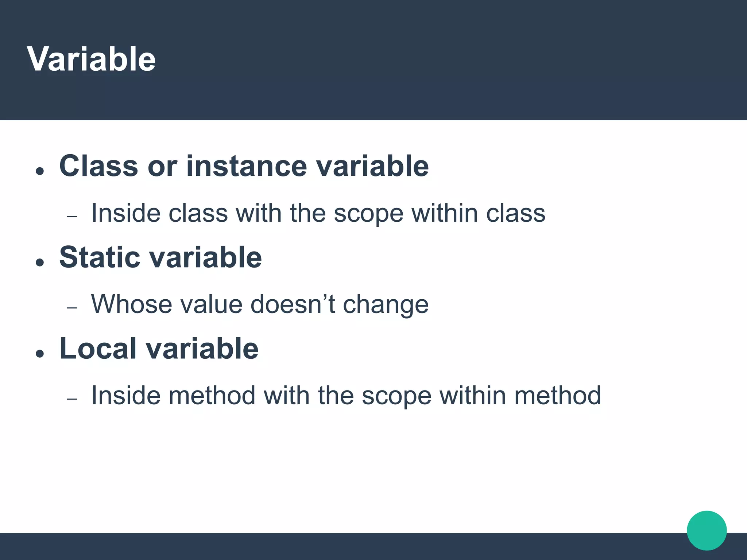Click the dash before 'Inside method'
747x560 pixels.
73,398
